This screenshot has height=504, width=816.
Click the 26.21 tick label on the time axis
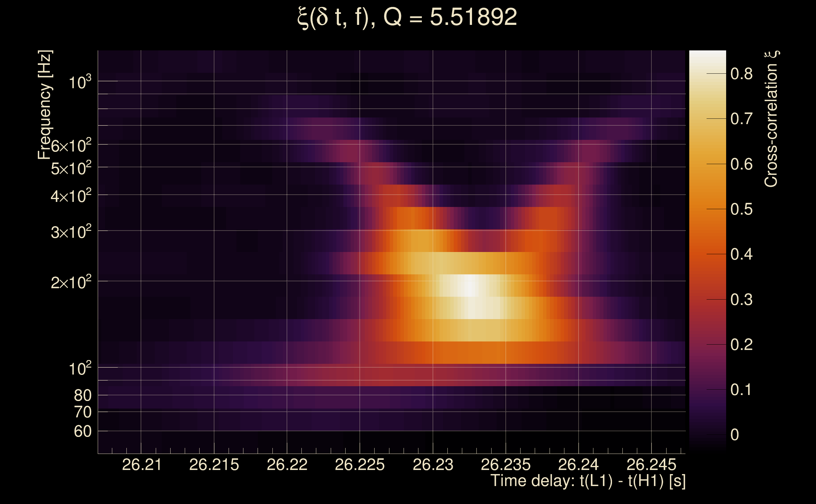(142, 465)
